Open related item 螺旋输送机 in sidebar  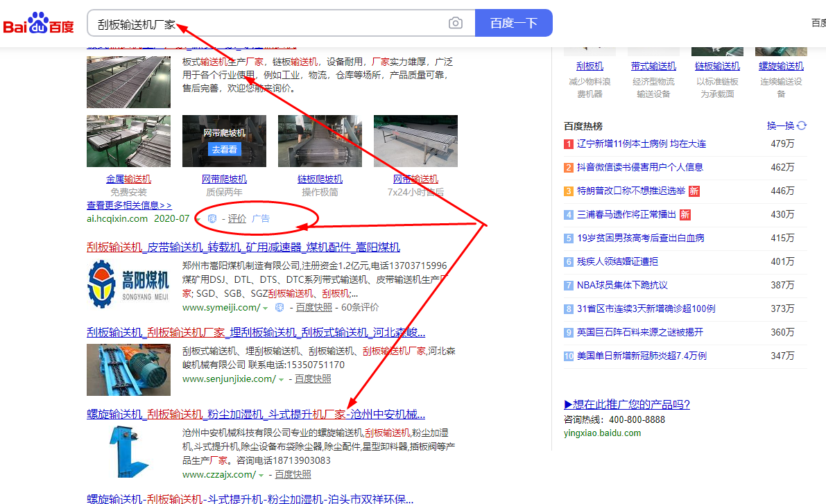coord(780,66)
